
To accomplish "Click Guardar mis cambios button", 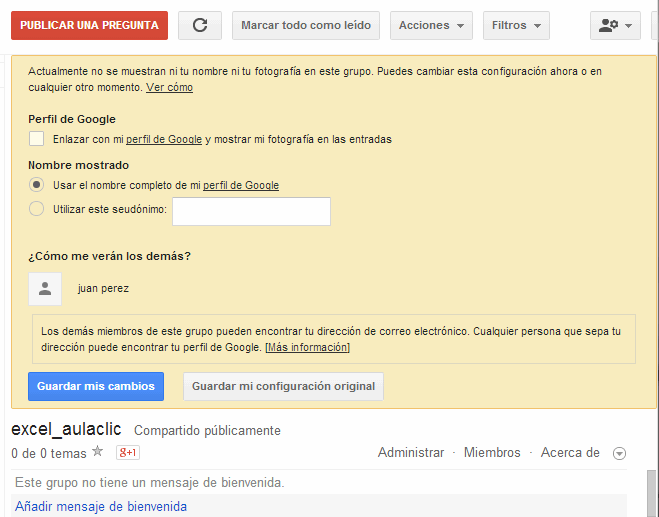I will tap(96, 386).
